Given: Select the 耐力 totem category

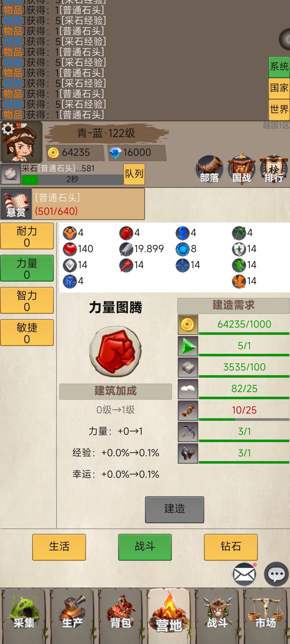Looking at the screenshot, I should (x=27, y=236).
